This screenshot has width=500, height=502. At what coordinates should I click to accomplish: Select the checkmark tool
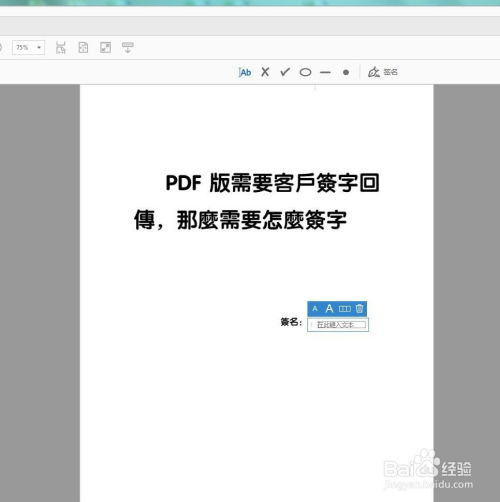pos(285,72)
